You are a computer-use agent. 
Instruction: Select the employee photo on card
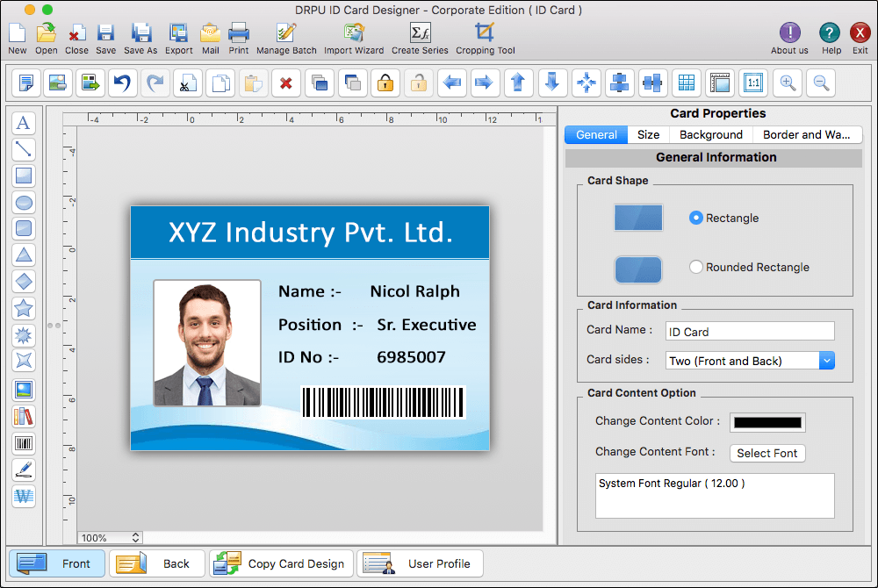[x=207, y=342]
